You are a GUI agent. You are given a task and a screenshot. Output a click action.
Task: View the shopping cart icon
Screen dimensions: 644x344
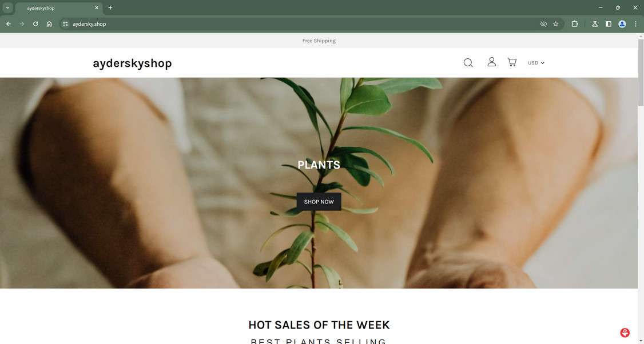click(512, 62)
